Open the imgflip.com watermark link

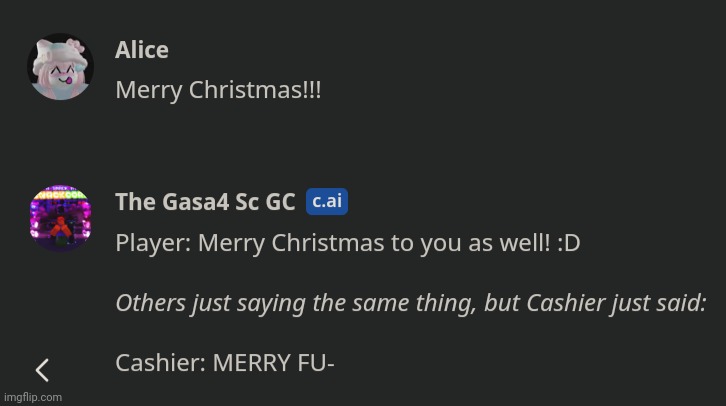[x=33, y=397]
